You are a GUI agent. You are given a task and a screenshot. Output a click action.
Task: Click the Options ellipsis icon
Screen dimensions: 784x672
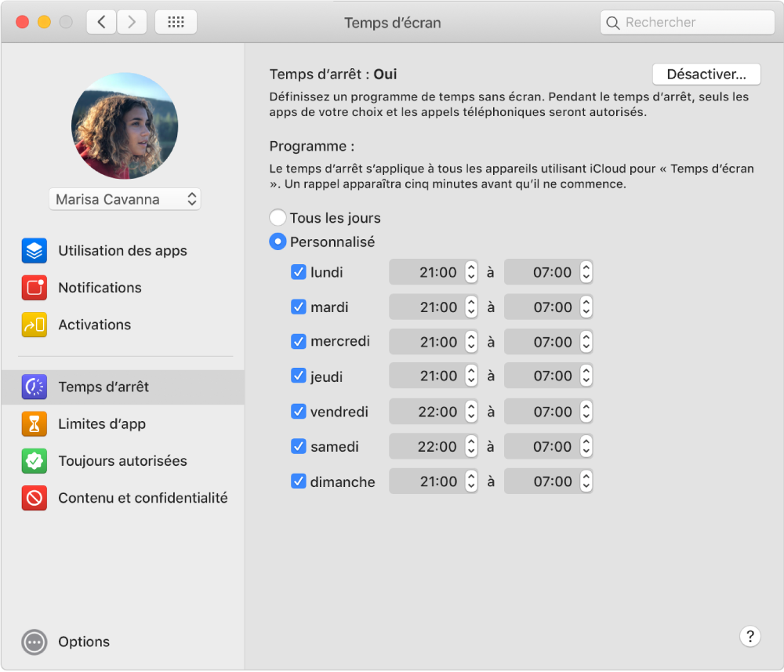[x=34, y=642]
